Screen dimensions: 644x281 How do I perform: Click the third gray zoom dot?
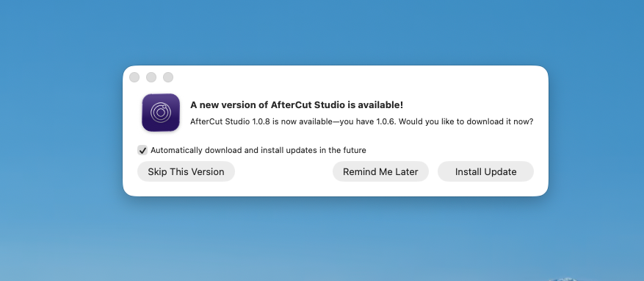168,77
